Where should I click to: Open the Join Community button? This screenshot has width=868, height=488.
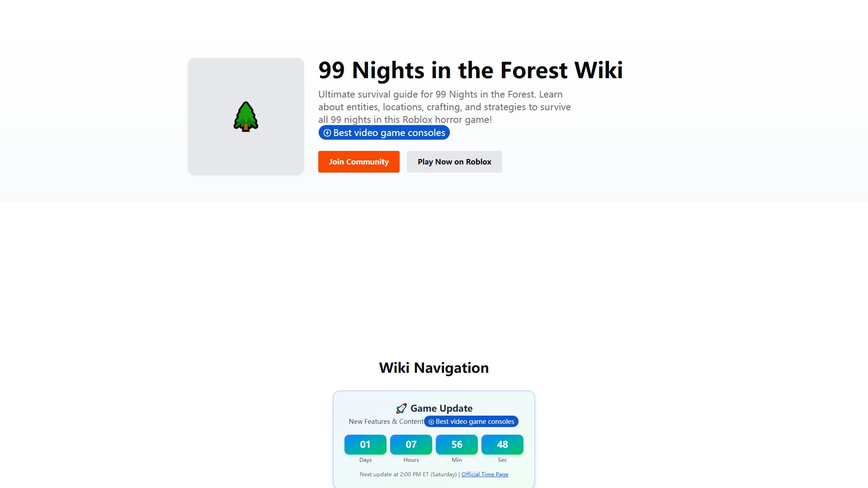[359, 162]
